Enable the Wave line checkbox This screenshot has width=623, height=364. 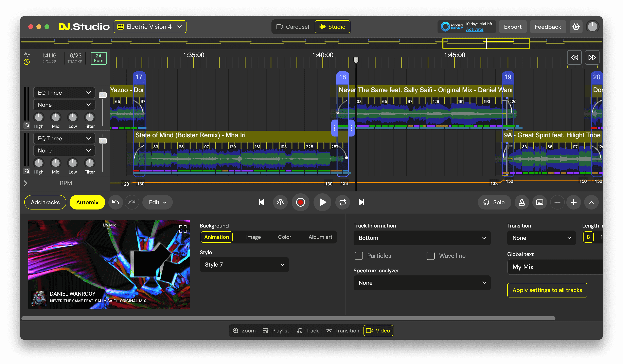430,256
